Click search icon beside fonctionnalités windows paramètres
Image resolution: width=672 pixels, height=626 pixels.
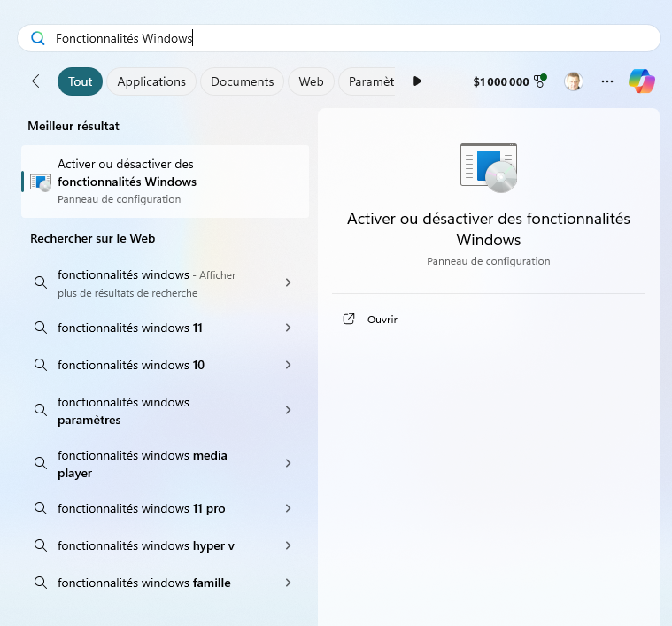point(41,410)
